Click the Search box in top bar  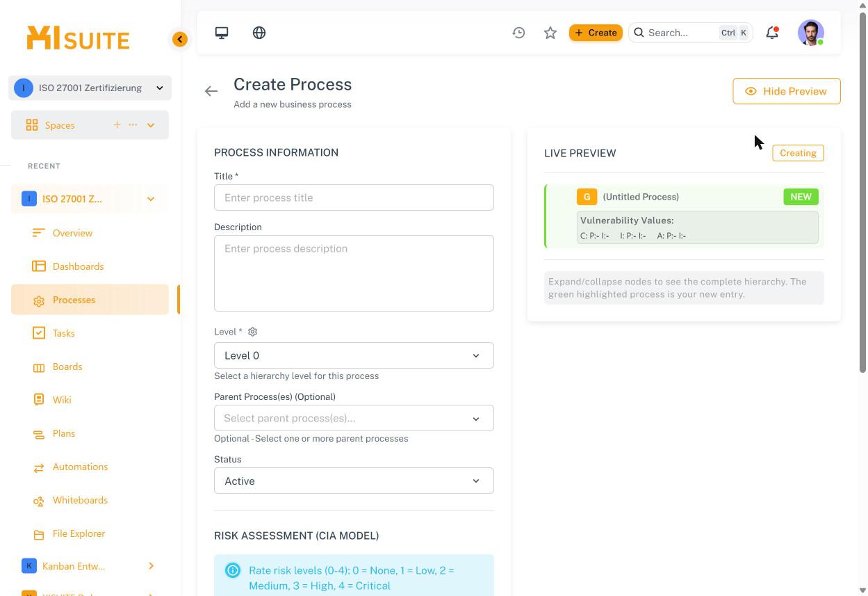[691, 33]
